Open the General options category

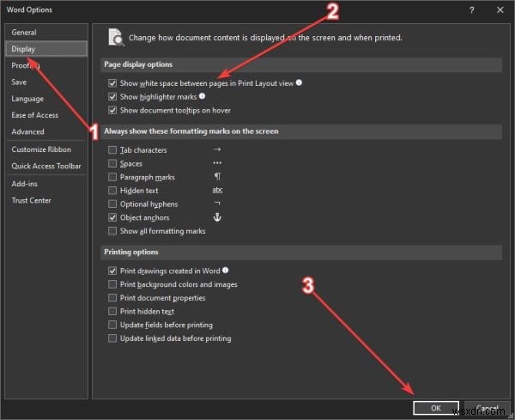24,33
